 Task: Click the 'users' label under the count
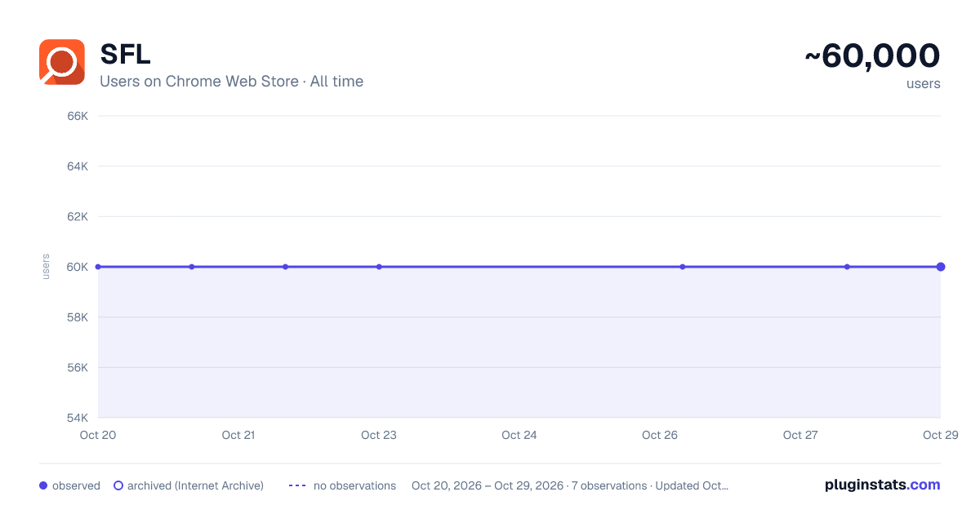coord(924,83)
